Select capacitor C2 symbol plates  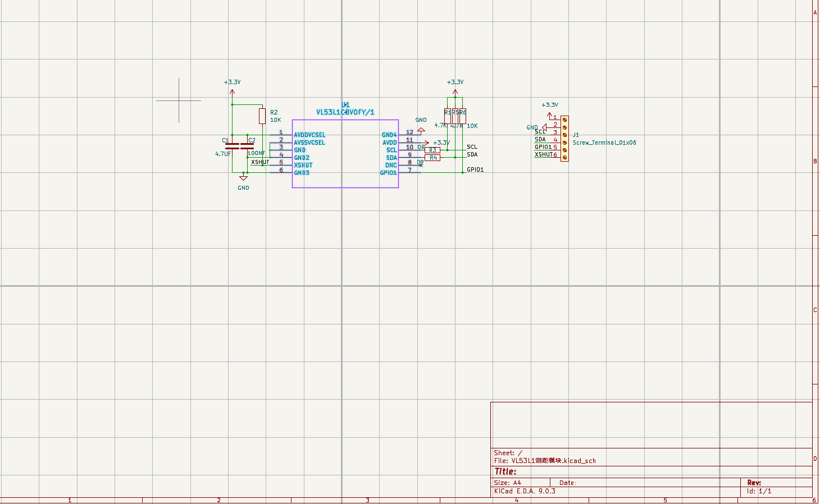(247, 146)
